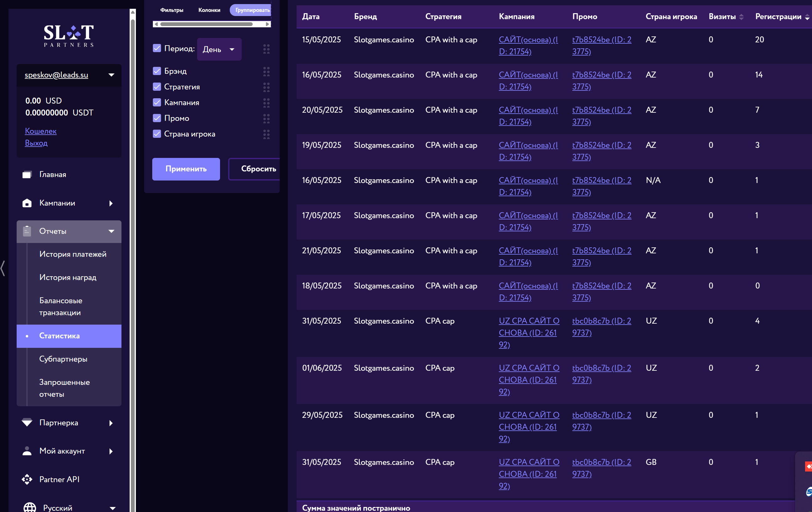Uncheck the Промо checkbox
Viewport: 812px width, 512px height.
click(157, 118)
